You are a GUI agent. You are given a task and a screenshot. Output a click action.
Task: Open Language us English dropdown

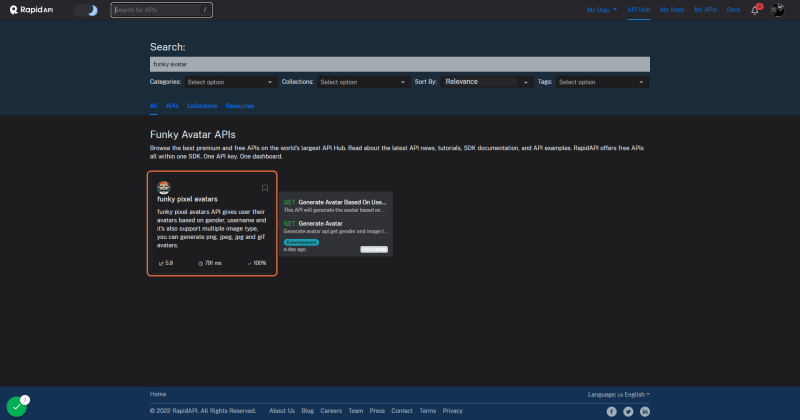[618, 394]
